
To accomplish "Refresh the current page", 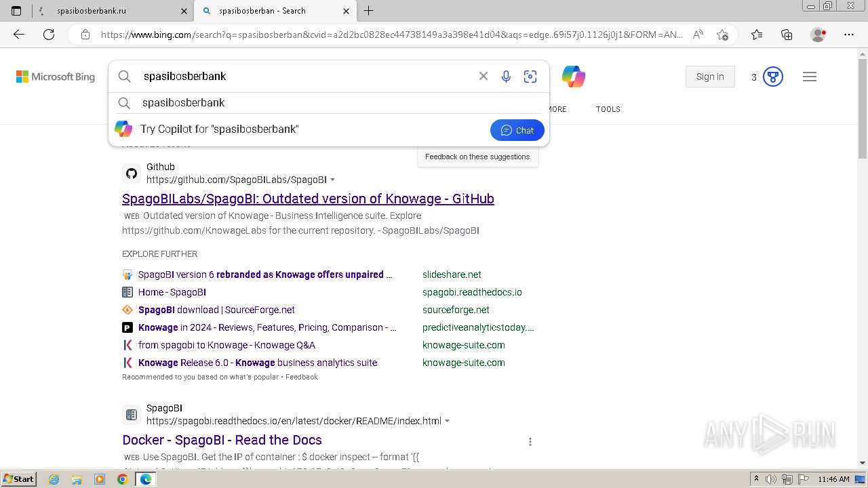I will [49, 35].
